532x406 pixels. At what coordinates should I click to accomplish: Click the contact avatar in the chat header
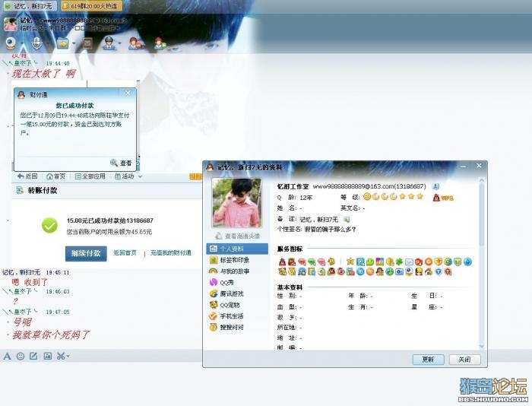(x=11, y=24)
